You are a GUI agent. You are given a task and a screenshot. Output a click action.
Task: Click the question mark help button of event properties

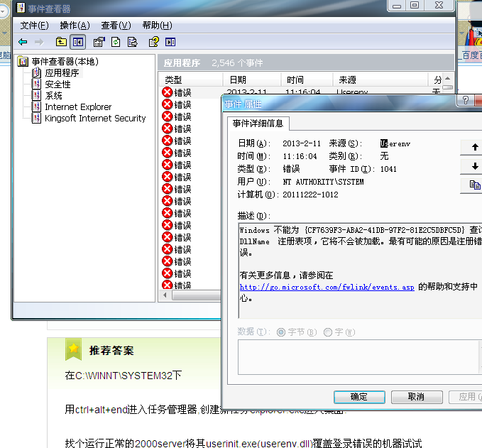466,100
